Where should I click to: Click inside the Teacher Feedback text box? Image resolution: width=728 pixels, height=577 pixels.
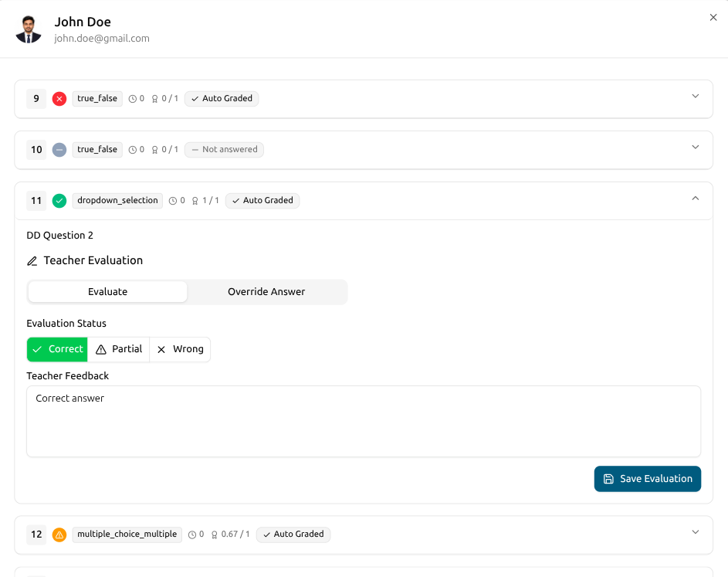pyautogui.click(x=364, y=422)
